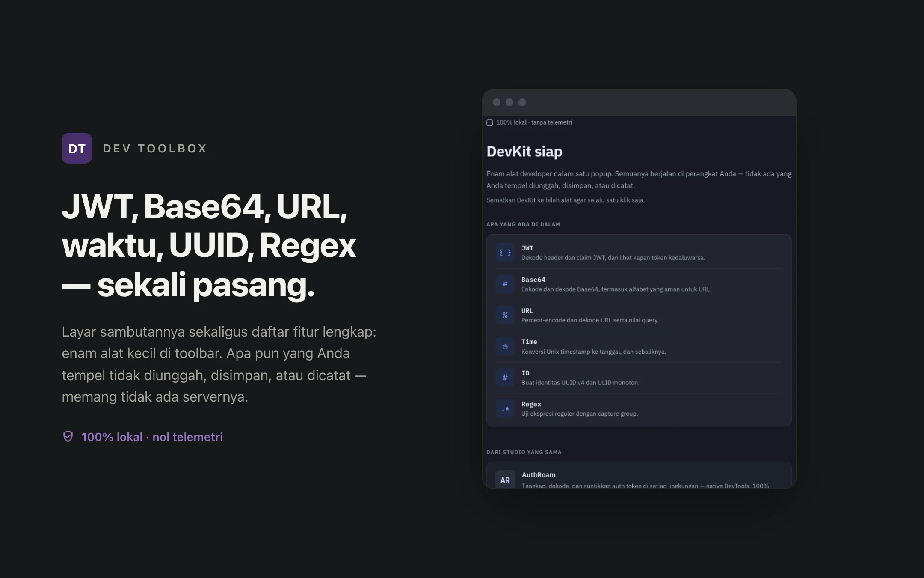This screenshot has height=578, width=924.
Task: Click the DevKit siap heading
Action: pyautogui.click(x=524, y=152)
